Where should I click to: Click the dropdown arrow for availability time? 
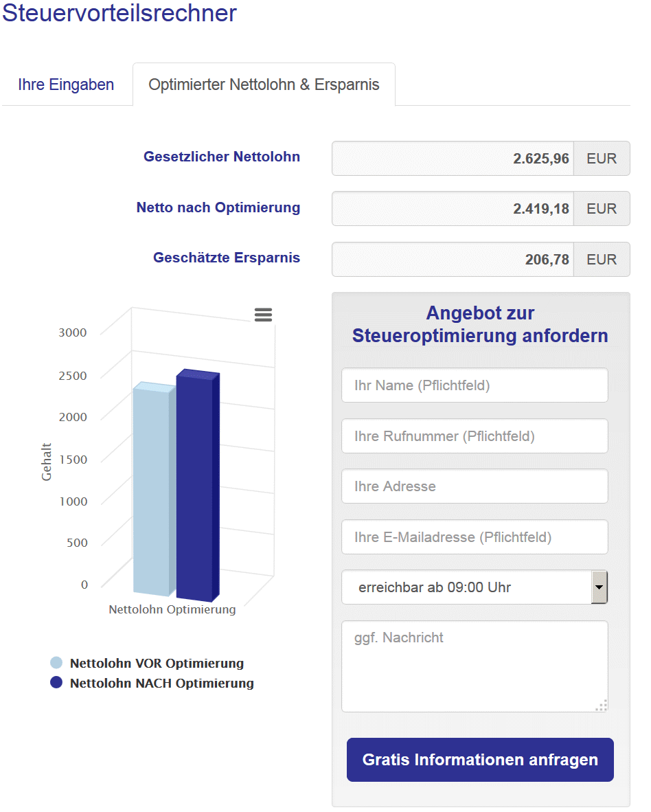click(x=599, y=587)
